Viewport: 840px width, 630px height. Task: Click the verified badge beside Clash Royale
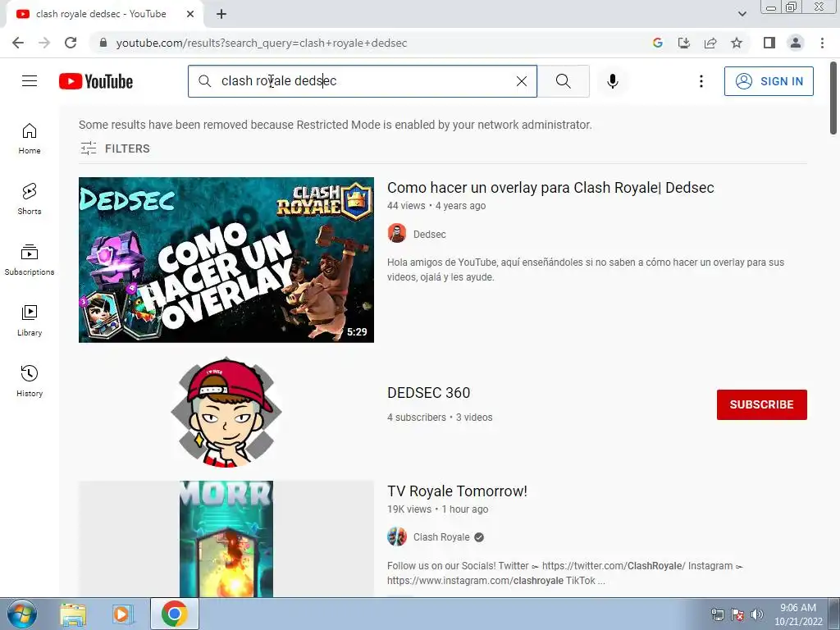click(x=479, y=537)
